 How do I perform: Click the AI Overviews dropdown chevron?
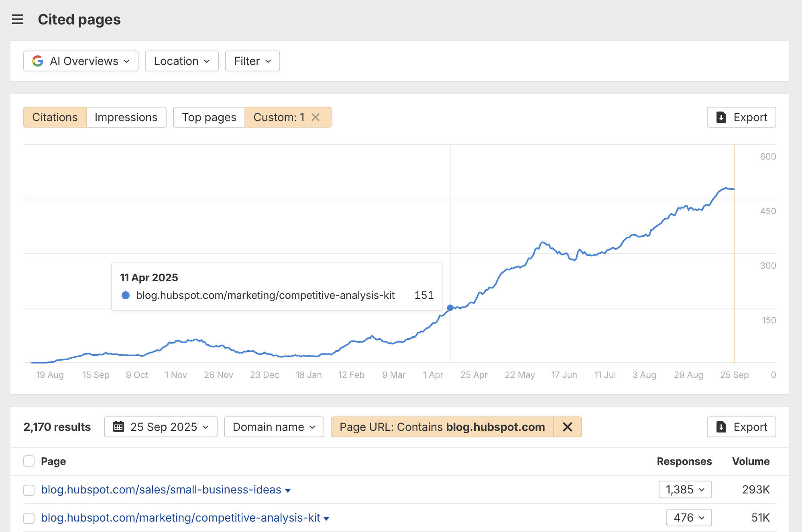coord(126,61)
